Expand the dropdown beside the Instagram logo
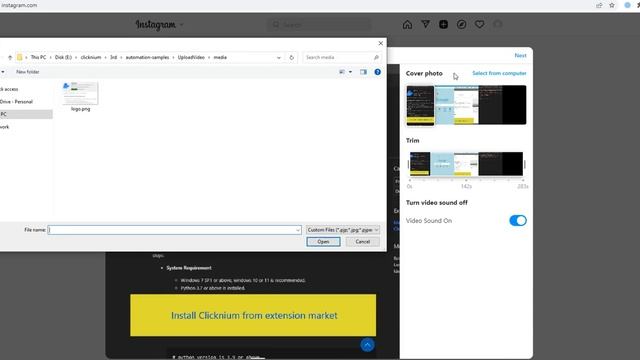The height and width of the screenshot is (360, 640). tap(182, 25)
